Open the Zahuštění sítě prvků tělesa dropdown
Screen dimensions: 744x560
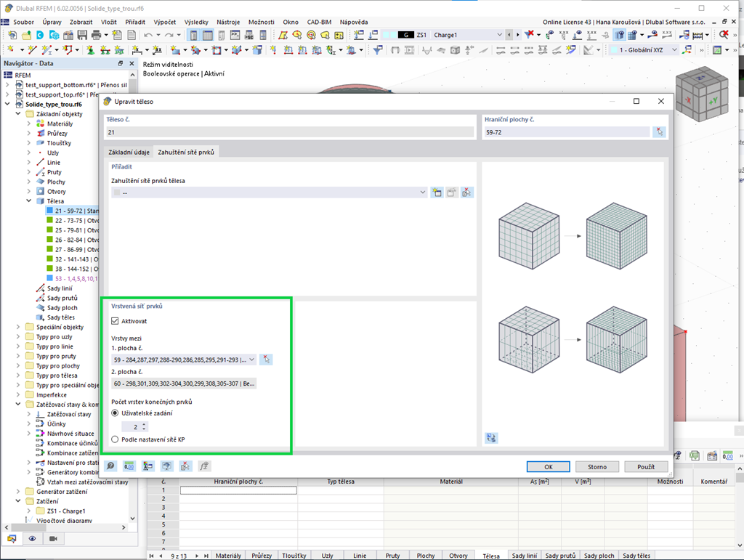pyautogui.click(x=422, y=192)
